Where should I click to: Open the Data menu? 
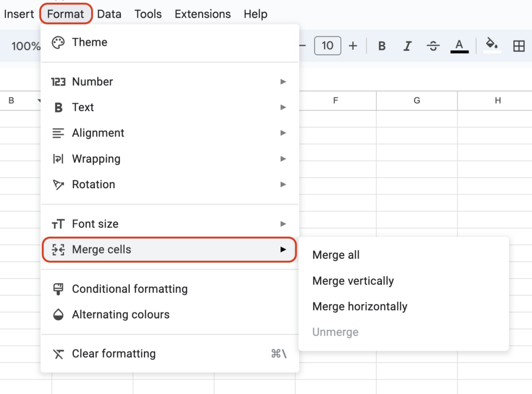[x=109, y=14]
